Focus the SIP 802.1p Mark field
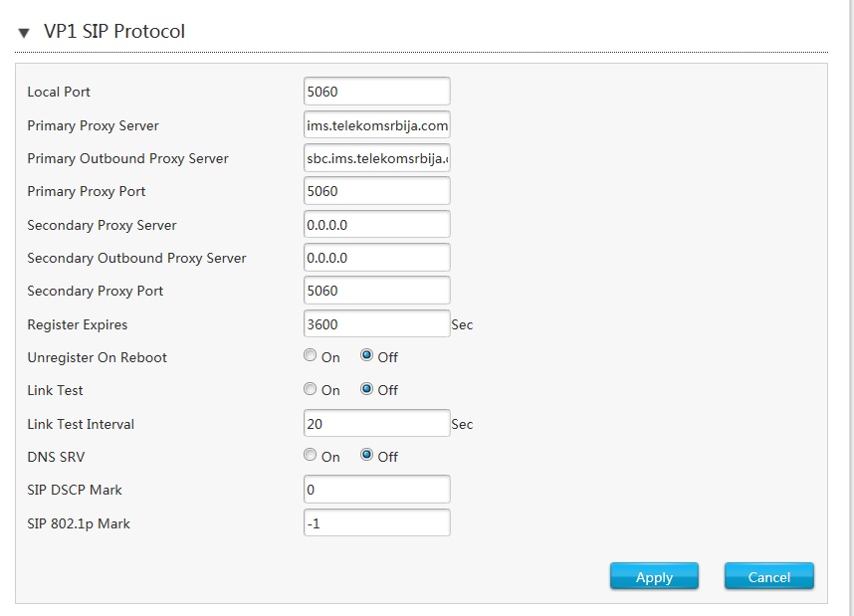This screenshot has height=616, width=854. (376, 523)
